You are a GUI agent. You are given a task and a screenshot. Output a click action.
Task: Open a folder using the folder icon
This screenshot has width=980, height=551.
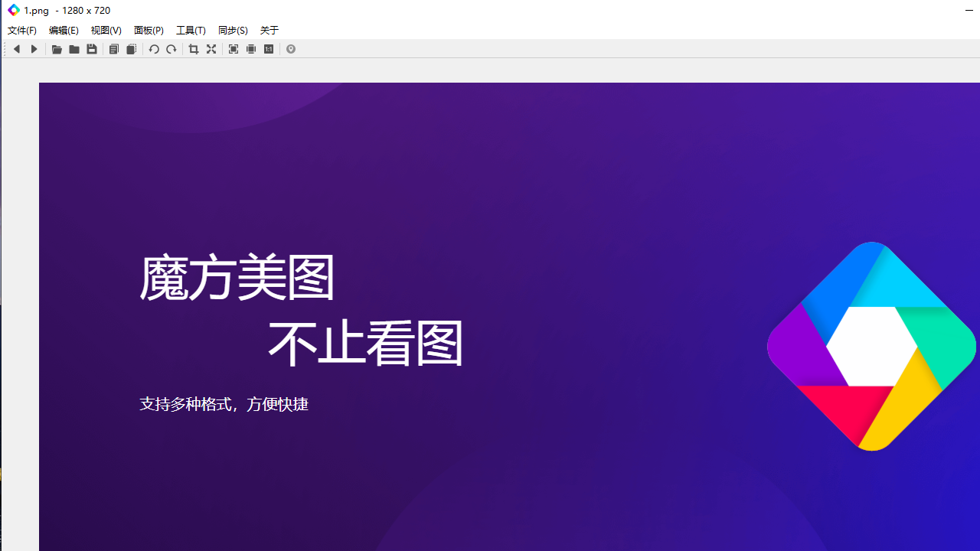coord(74,49)
